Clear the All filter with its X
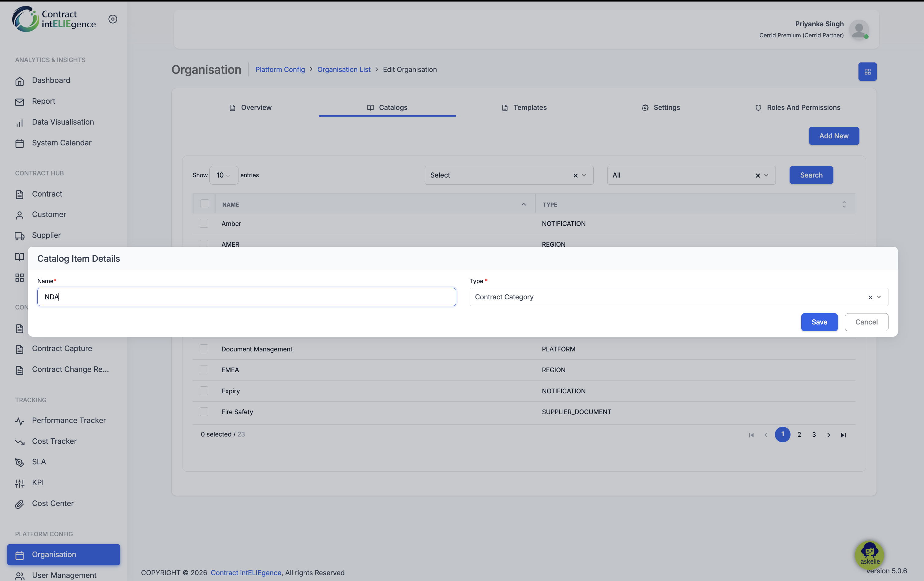The width and height of the screenshot is (924, 581). pyautogui.click(x=757, y=175)
